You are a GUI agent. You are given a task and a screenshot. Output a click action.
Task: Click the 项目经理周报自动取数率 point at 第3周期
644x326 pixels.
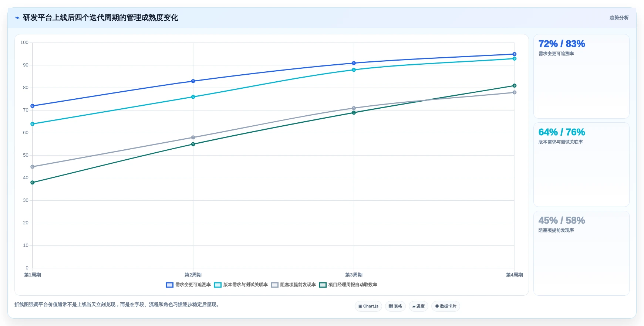click(x=354, y=113)
